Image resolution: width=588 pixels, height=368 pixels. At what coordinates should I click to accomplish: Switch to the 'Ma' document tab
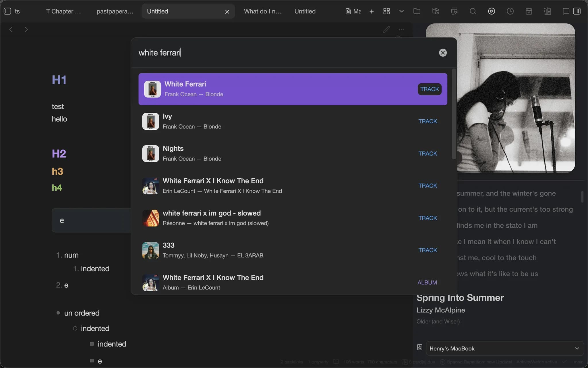(353, 11)
